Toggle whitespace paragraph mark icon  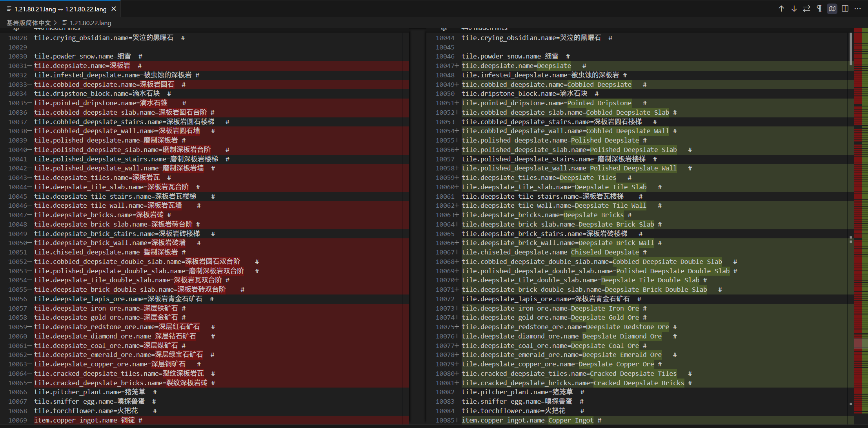pyautogui.click(x=819, y=9)
